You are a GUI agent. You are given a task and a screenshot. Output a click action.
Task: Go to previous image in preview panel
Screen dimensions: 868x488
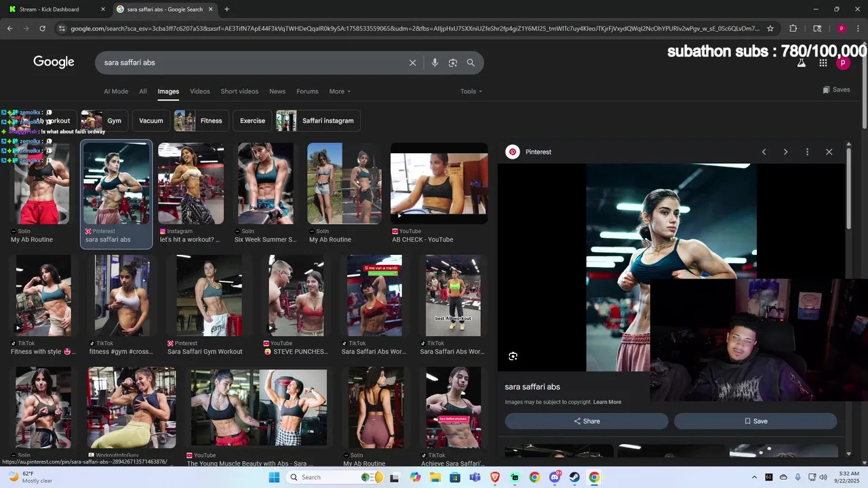pyautogui.click(x=764, y=152)
